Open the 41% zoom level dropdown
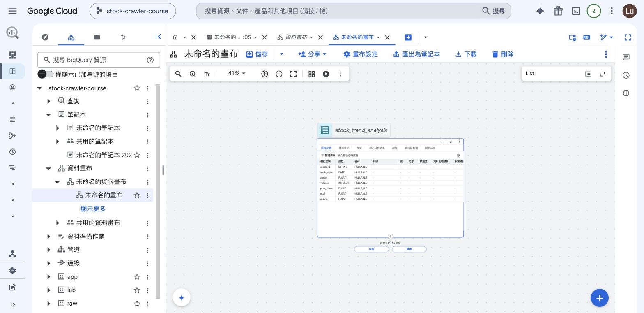Image resolution: width=644 pixels, height=313 pixels. (x=237, y=73)
